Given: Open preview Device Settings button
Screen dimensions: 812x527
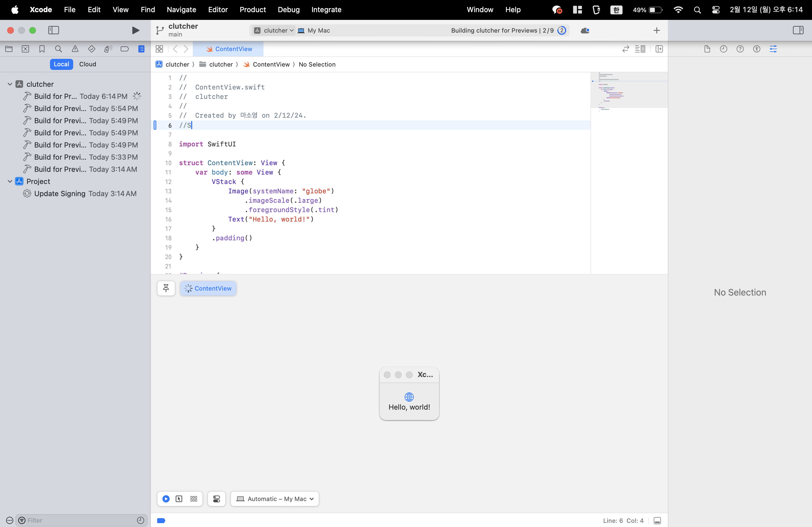Looking at the screenshot, I should [x=216, y=499].
